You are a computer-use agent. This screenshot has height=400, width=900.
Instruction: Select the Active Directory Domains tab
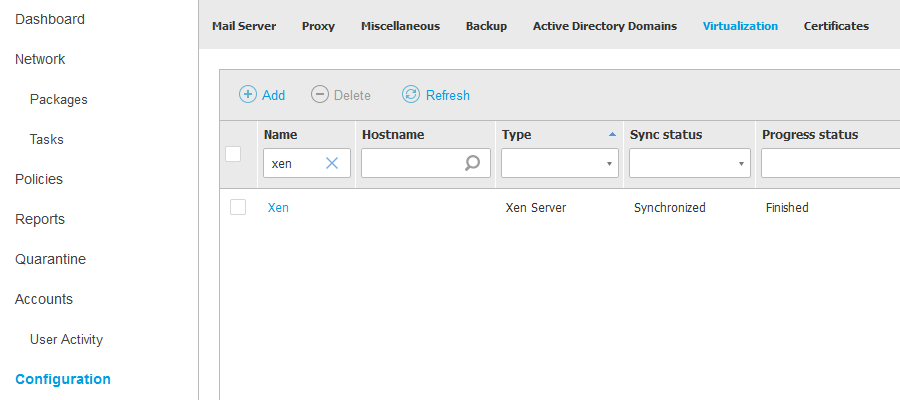[x=604, y=26]
